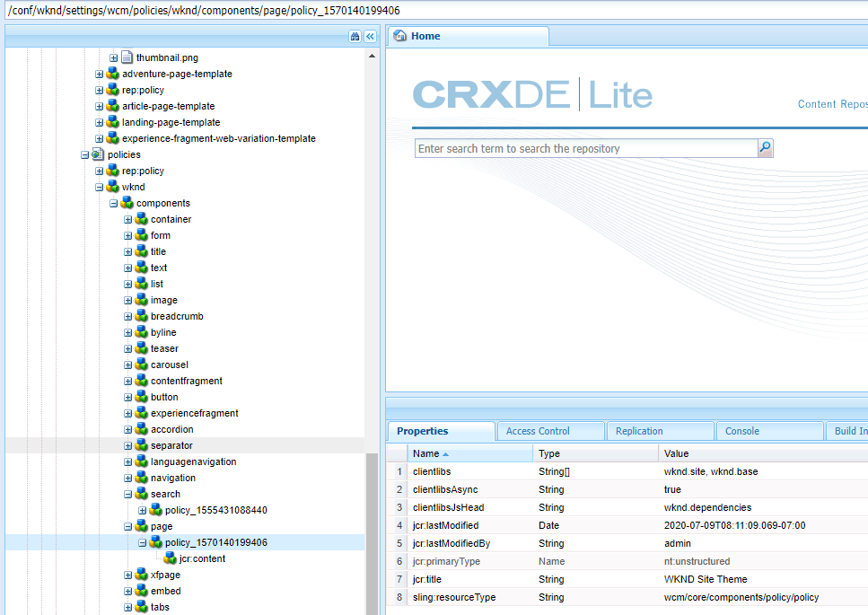The height and width of the screenshot is (615, 868).
Task: Click the tree scrollbar up arrow
Action: (x=372, y=57)
